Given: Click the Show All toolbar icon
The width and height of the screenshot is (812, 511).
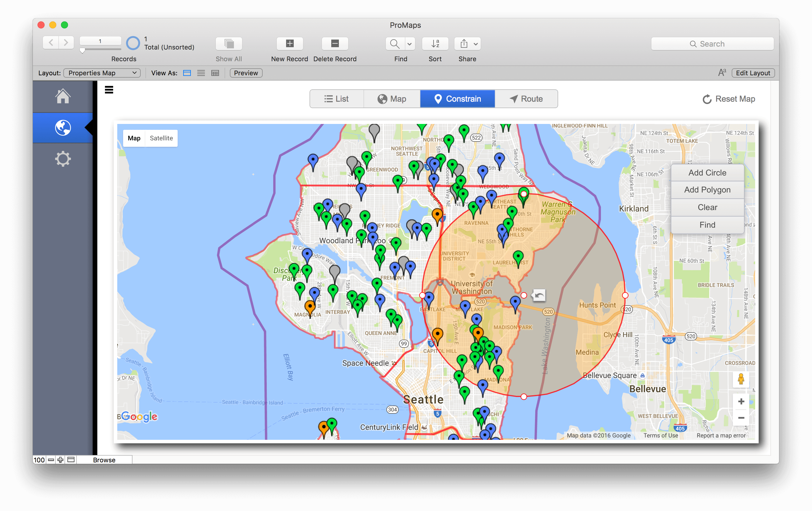Looking at the screenshot, I should click(229, 43).
